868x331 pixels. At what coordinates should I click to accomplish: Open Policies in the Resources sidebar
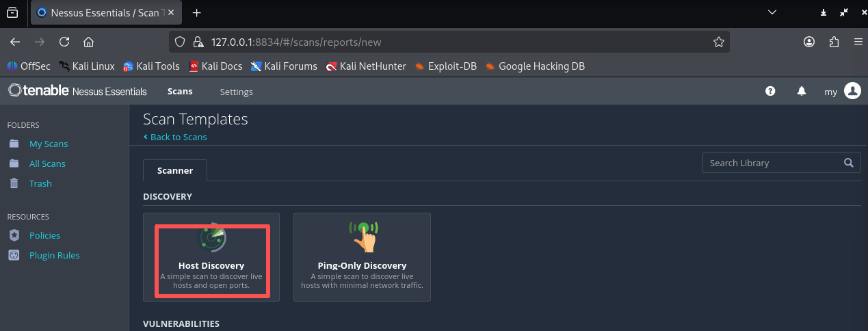click(44, 235)
